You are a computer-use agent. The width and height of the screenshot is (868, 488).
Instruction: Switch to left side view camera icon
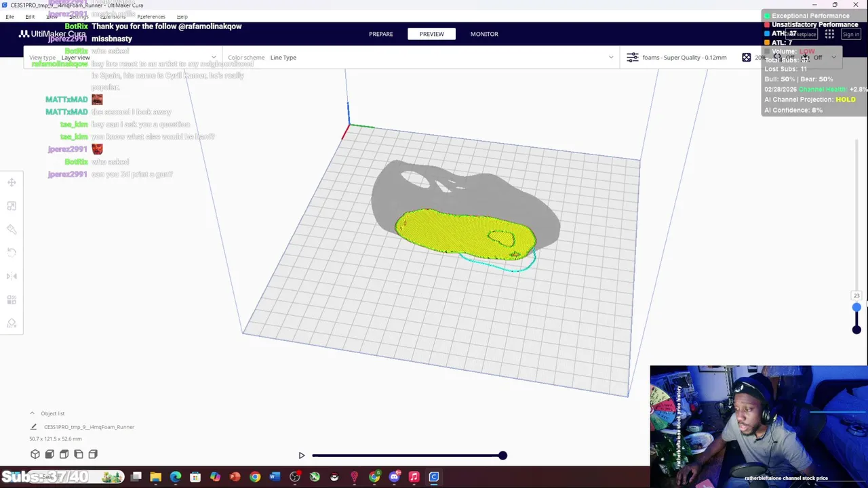click(79, 454)
